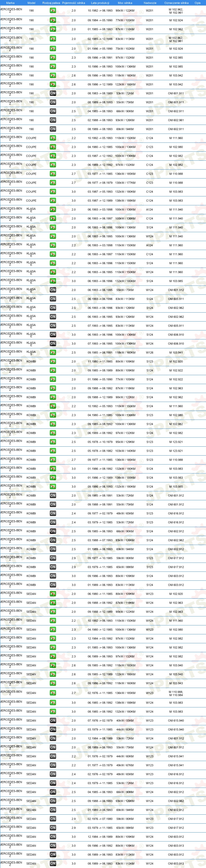Select the 09.1977 -> 08.1979 production years cell

[x=100, y=183]
